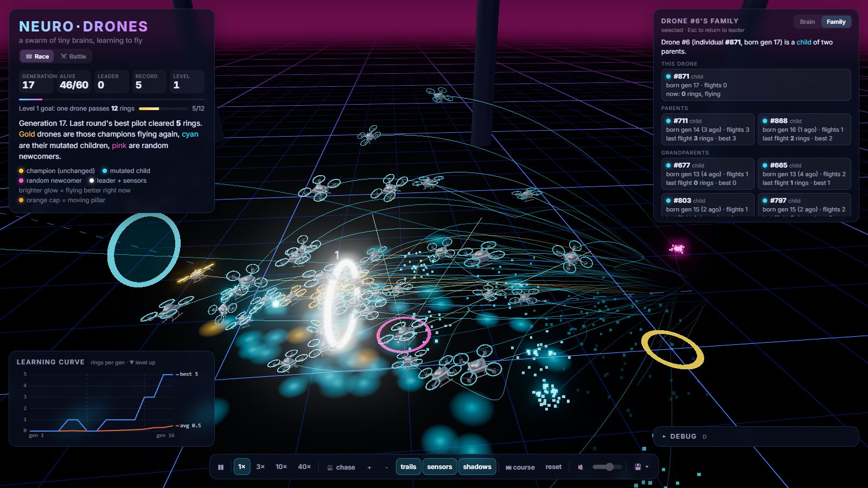Click the NEURO·DRONES title
Screen dimensions: 868x488
point(84,27)
